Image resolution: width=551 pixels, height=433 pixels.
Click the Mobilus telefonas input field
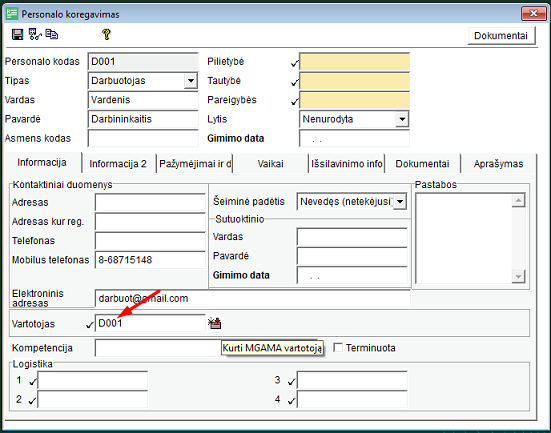(x=150, y=260)
